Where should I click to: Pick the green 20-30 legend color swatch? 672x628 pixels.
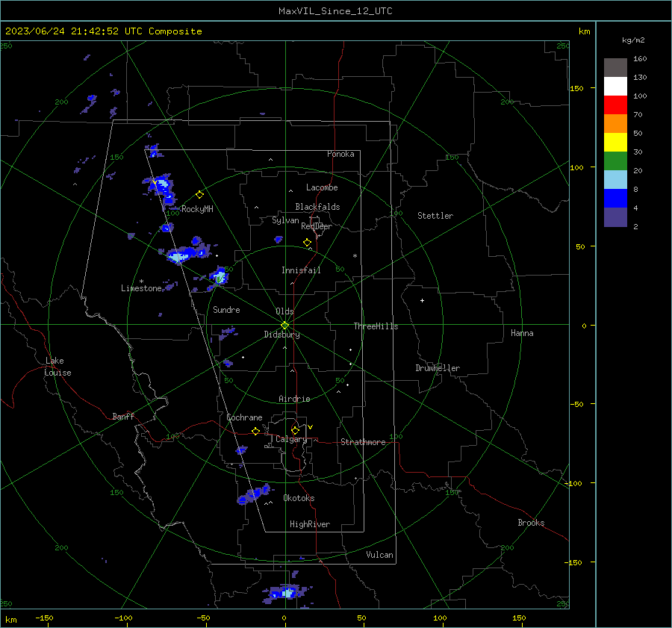tap(615, 161)
